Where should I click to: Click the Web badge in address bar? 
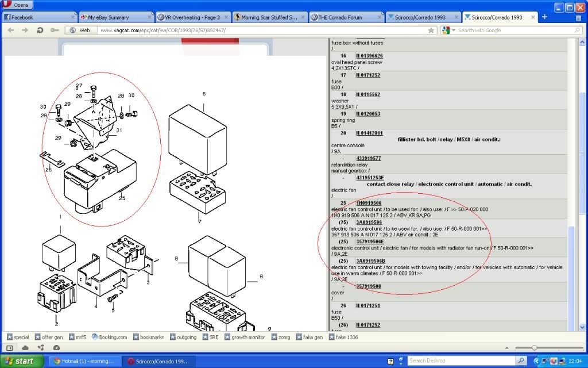(80, 30)
